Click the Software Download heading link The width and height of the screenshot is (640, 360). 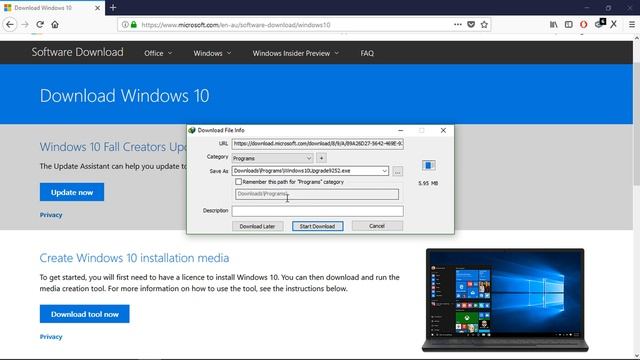(x=78, y=52)
